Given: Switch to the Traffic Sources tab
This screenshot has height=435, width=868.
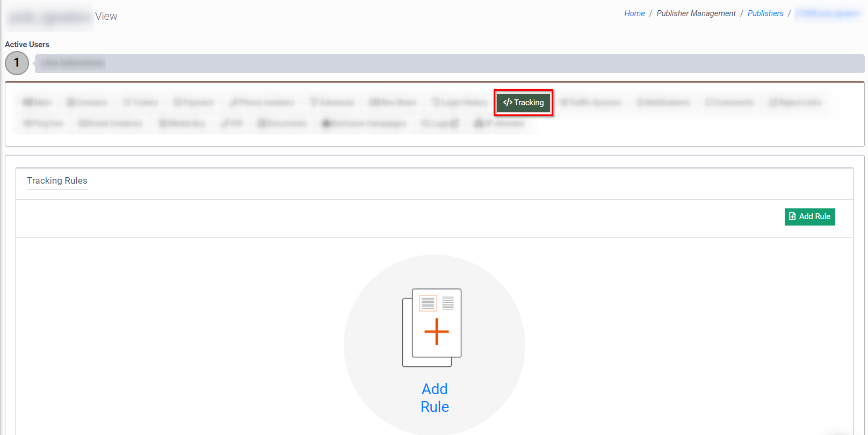Looking at the screenshot, I should point(590,103).
